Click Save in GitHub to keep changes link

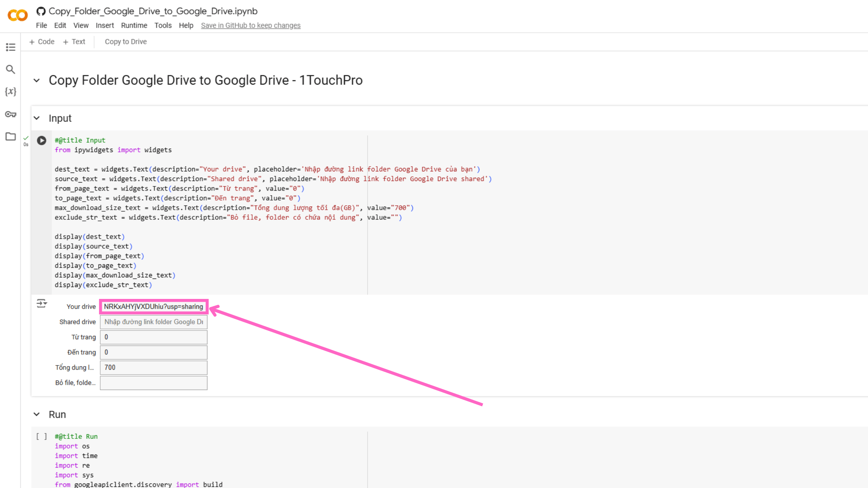(250, 25)
